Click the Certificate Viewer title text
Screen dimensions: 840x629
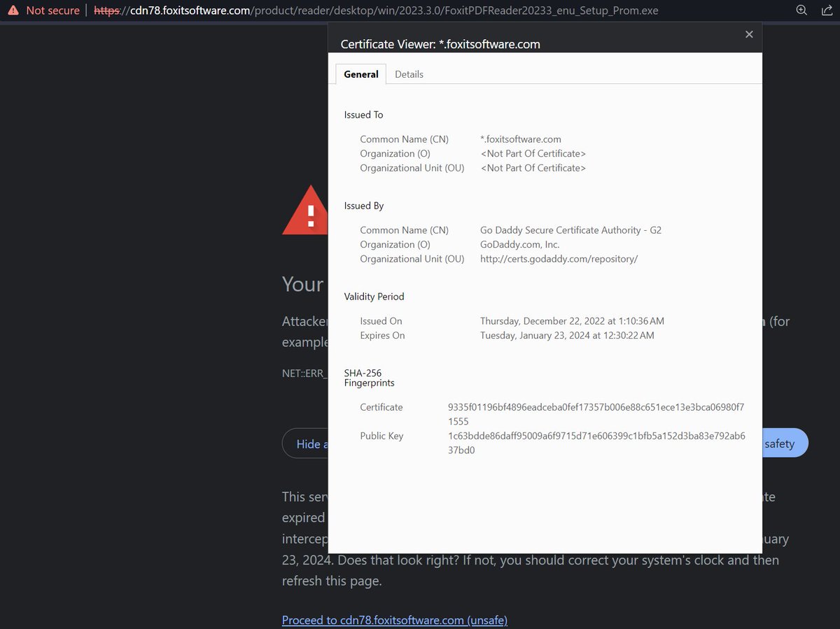(x=440, y=44)
